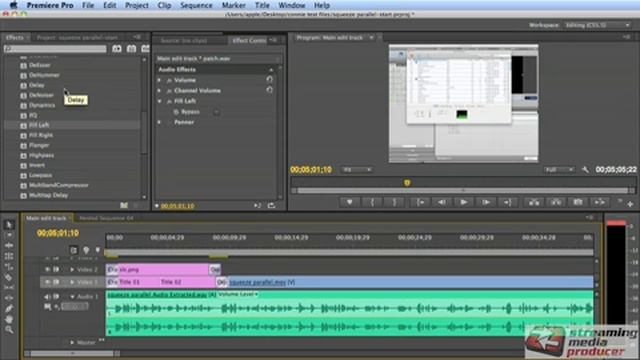Select the Hand tool in the tools panel
This screenshot has height=360, width=640.
point(9,319)
